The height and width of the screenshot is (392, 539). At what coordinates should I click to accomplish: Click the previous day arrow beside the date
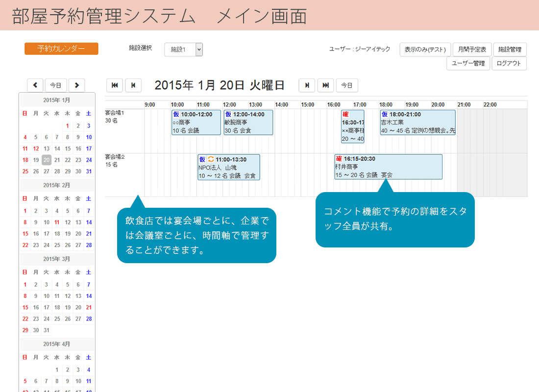tap(133, 85)
